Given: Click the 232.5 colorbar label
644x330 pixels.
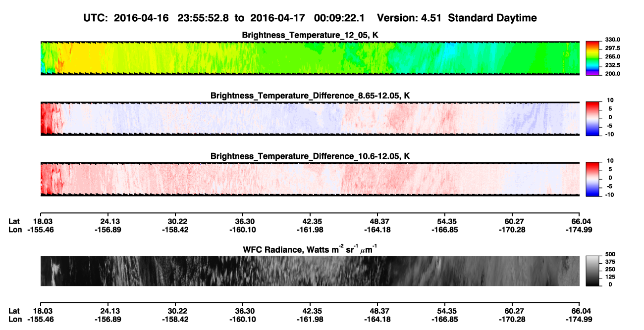Looking at the screenshot, I should [x=612, y=65].
